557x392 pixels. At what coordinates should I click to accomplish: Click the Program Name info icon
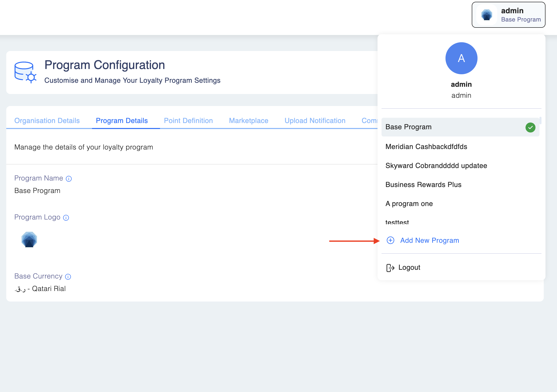(69, 179)
